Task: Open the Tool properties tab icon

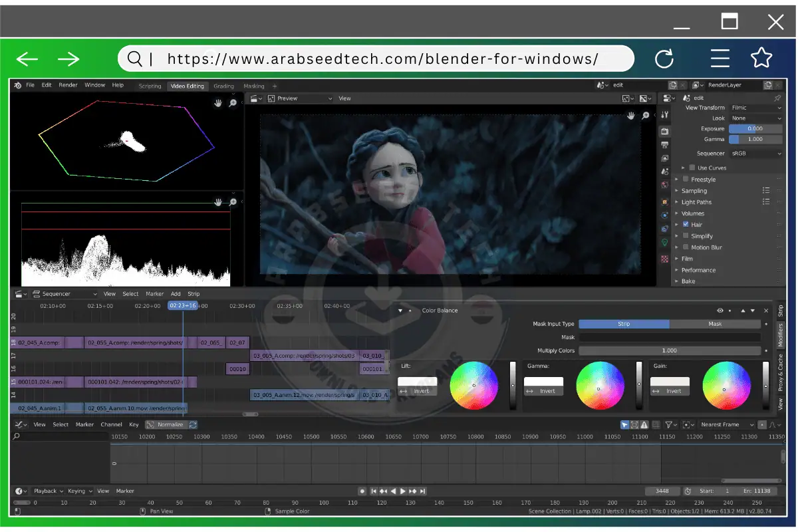Action: (x=664, y=115)
